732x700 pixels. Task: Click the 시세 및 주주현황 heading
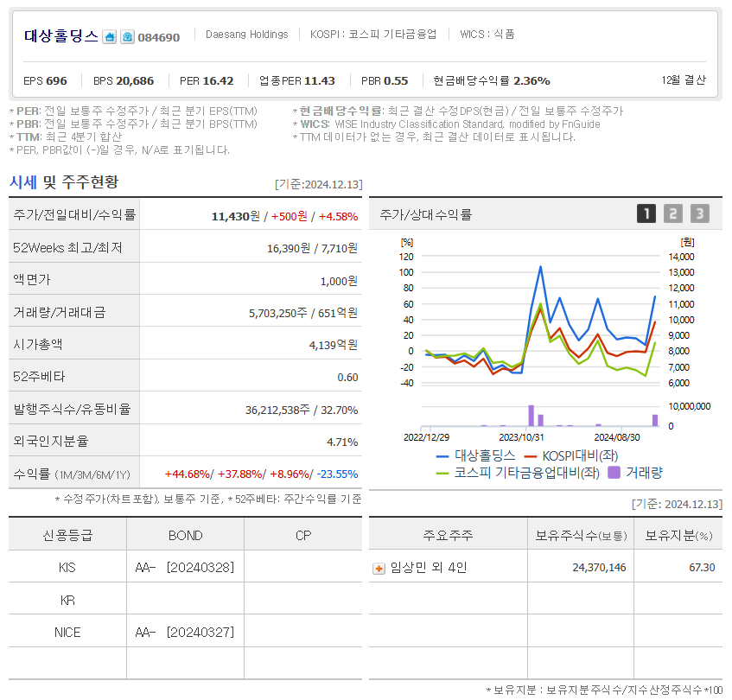(64, 182)
